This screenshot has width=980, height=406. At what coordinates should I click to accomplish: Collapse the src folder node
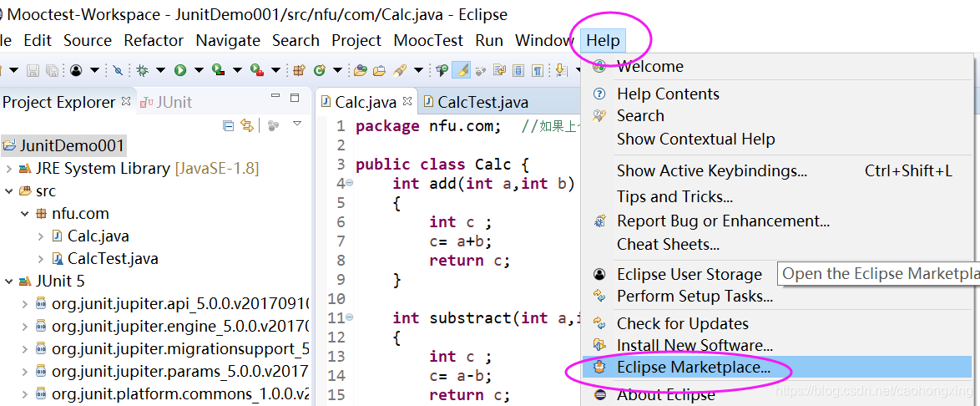click(x=8, y=190)
